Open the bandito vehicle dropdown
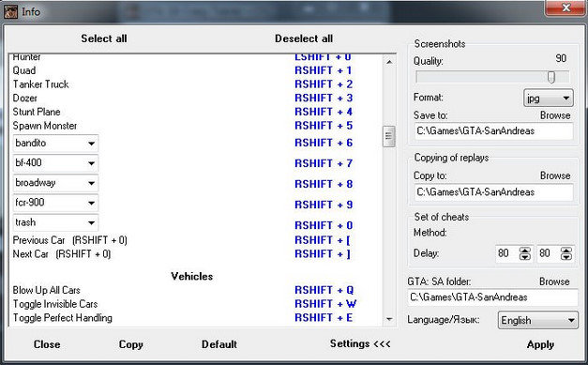This screenshot has width=588, height=365. click(55, 144)
